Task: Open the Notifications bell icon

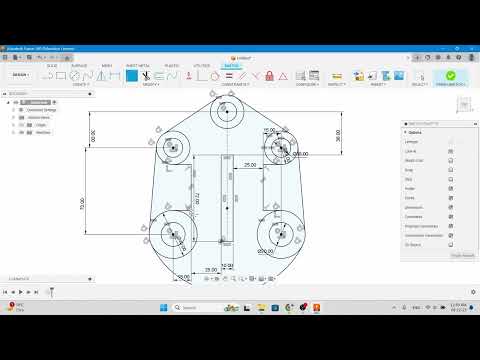Action: [x=448, y=57]
